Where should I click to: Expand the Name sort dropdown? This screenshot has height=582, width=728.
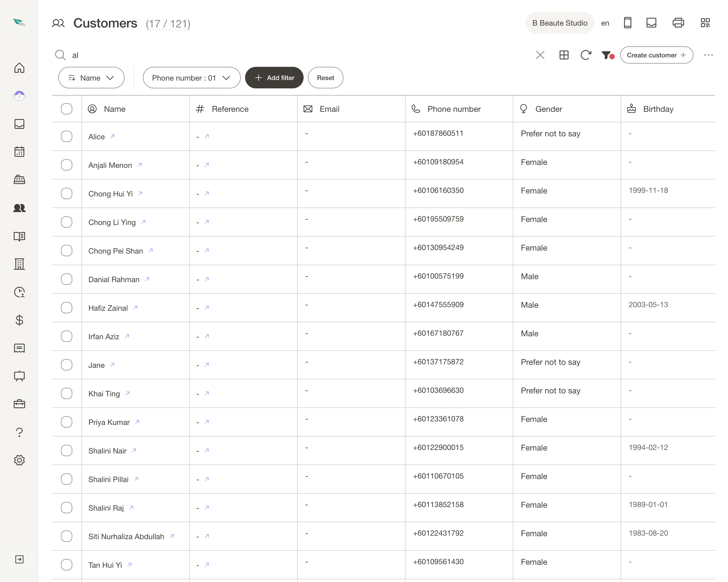[91, 78]
